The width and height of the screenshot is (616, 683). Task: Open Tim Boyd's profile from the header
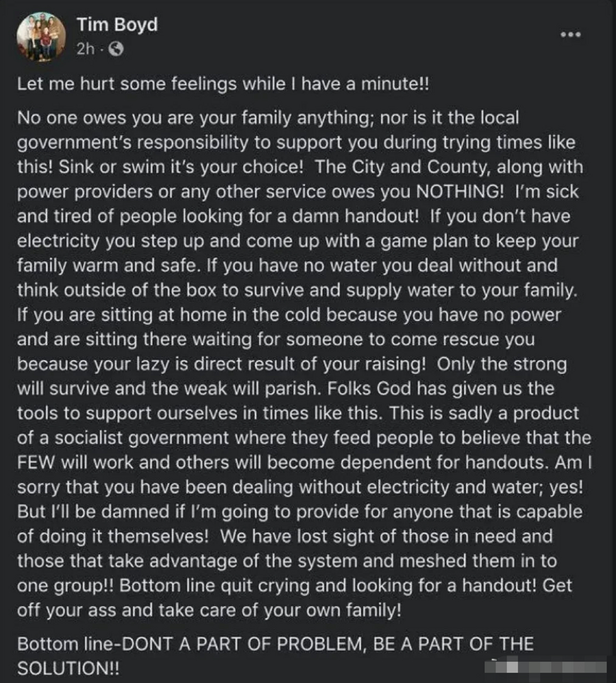coord(118,23)
